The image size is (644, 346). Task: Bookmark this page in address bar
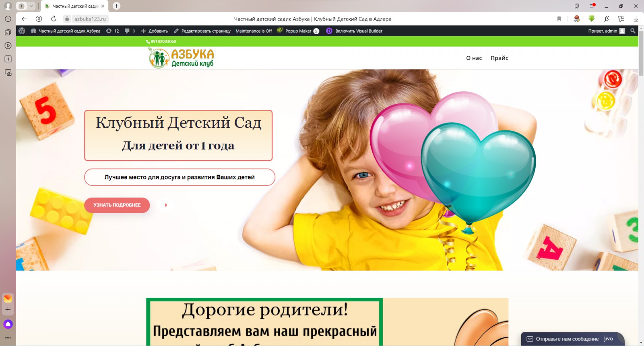coord(559,19)
